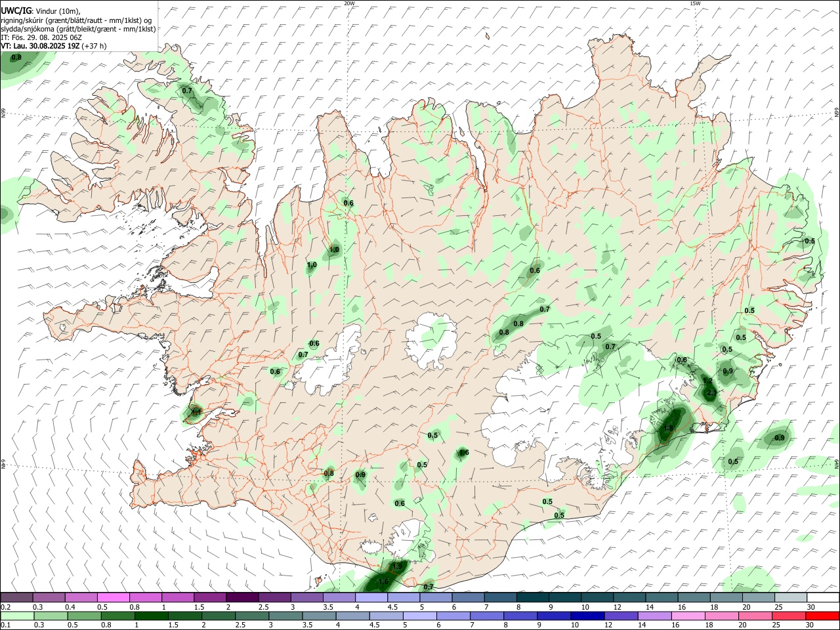Click the '25' label in the bottom legend row
Screen dimensions: 840x630
776,625
